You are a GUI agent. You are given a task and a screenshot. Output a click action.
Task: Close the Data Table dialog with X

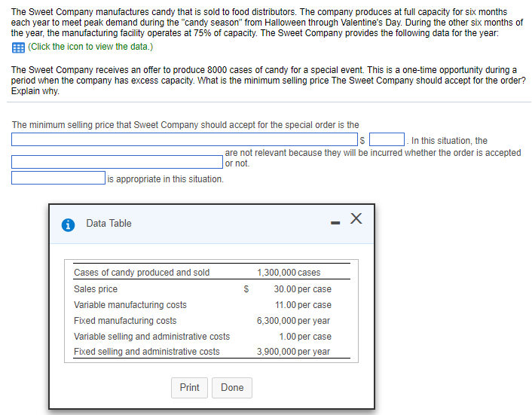coord(356,218)
